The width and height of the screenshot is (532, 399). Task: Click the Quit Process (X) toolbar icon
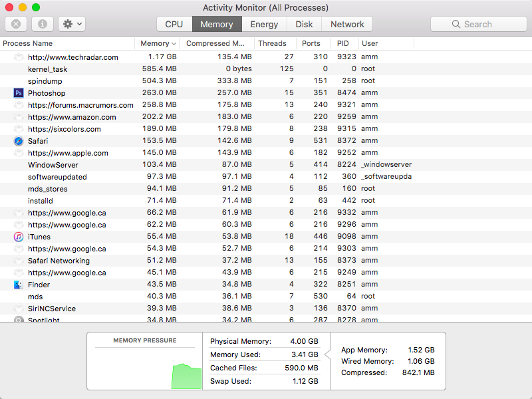click(16, 24)
